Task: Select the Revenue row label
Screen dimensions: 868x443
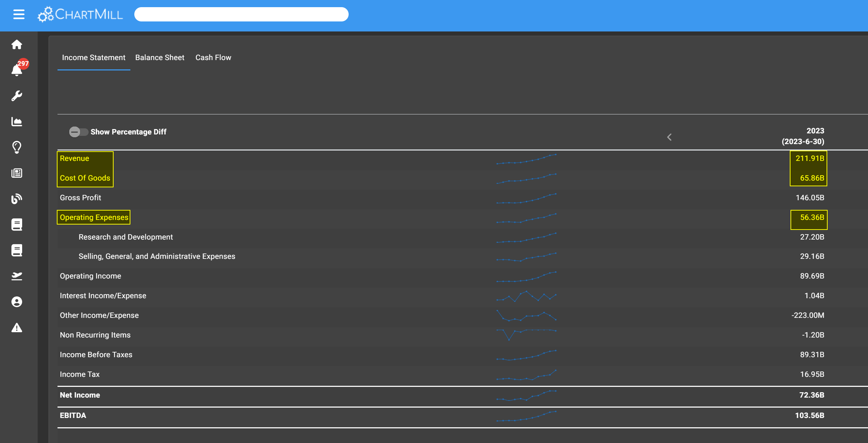Action: pos(74,158)
